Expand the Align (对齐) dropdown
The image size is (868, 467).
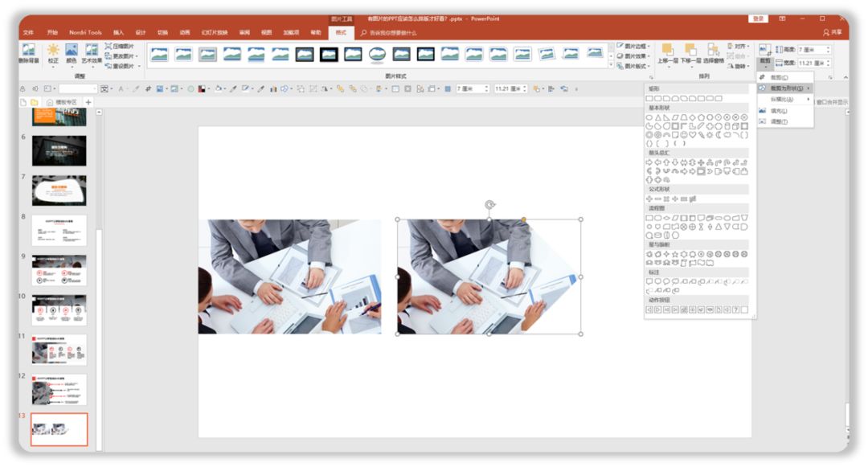pos(739,47)
